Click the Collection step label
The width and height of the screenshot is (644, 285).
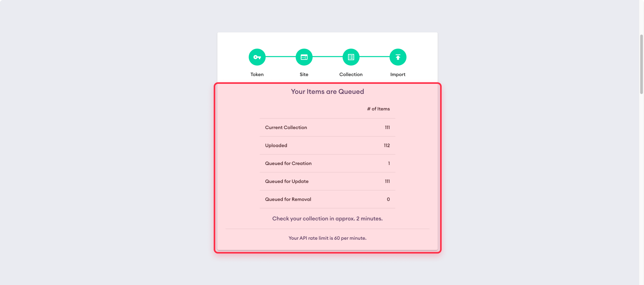click(351, 74)
